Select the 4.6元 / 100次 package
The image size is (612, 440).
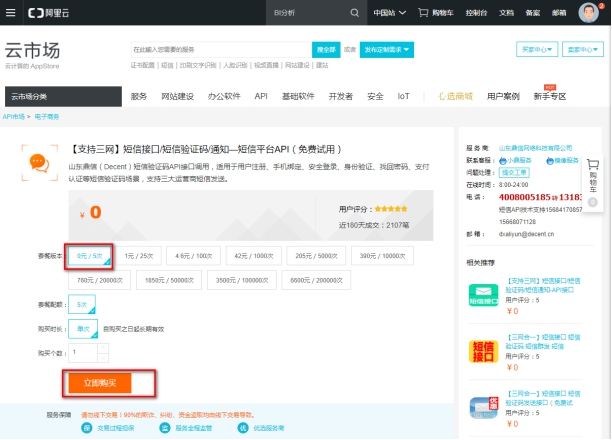pos(194,256)
